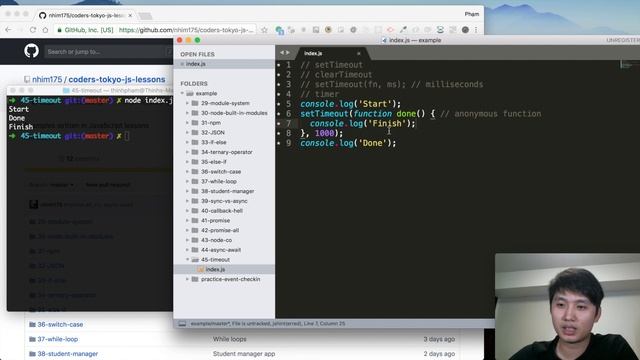The image size is (640, 360).
Task: Select the 43-node-co folder
Action: coord(216,240)
